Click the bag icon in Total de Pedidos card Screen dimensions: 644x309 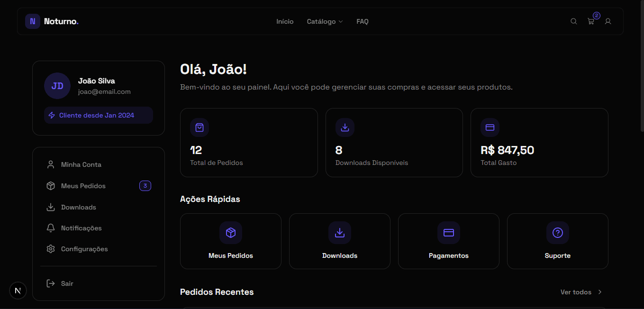(x=200, y=127)
